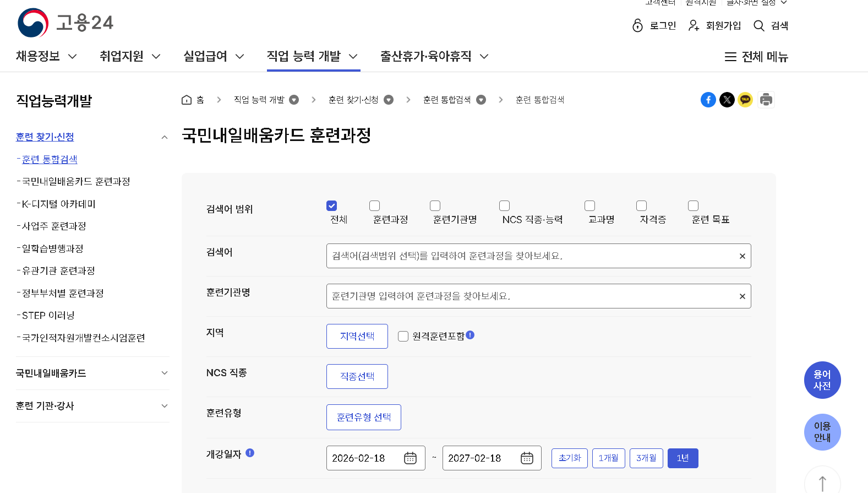Select 사업주 훈련과정 in the sidebar

54,226
